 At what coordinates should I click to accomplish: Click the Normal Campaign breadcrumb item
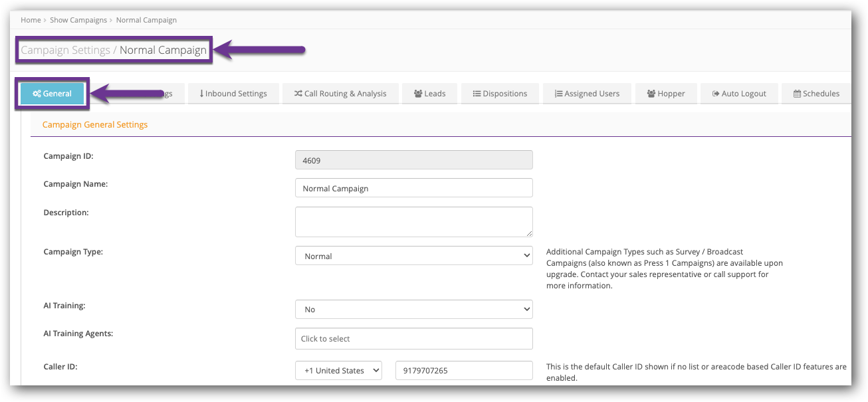(146, 20)
